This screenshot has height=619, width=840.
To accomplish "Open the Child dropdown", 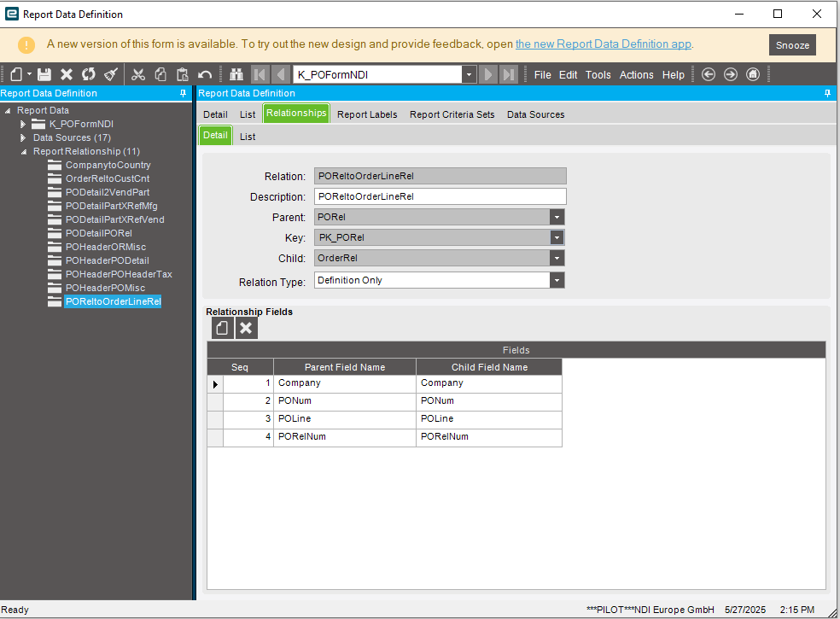I will (557, 258).
